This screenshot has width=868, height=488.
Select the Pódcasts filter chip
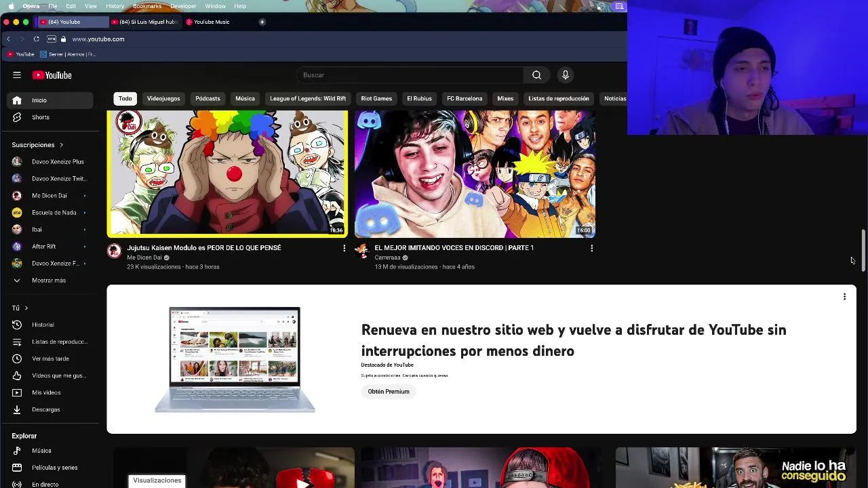(208, 99)
